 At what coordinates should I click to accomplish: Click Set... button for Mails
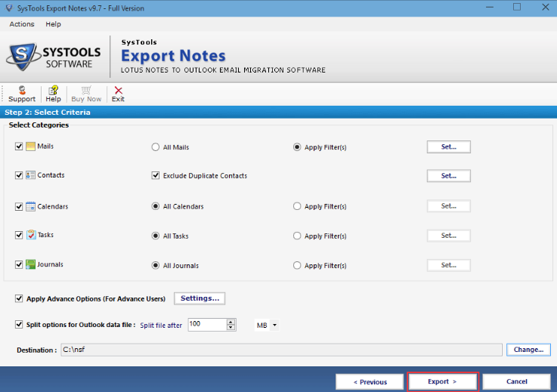coord(449,147)
